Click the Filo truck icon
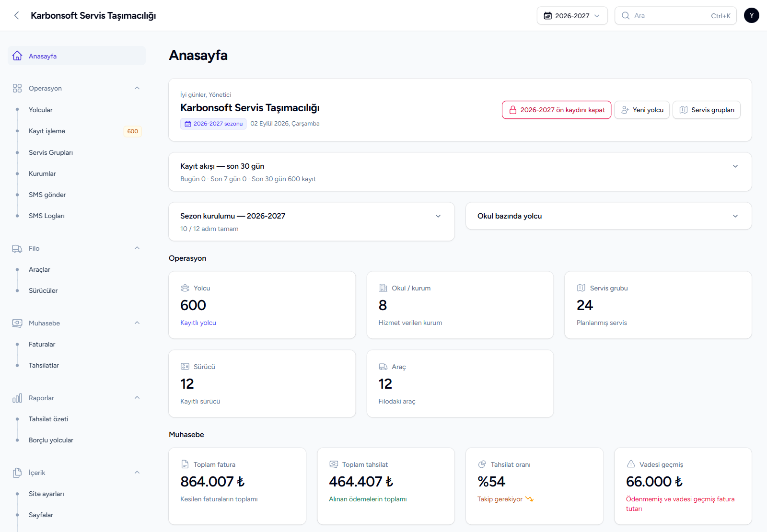This screenshot has height=532, width=767. coord(17,248)
